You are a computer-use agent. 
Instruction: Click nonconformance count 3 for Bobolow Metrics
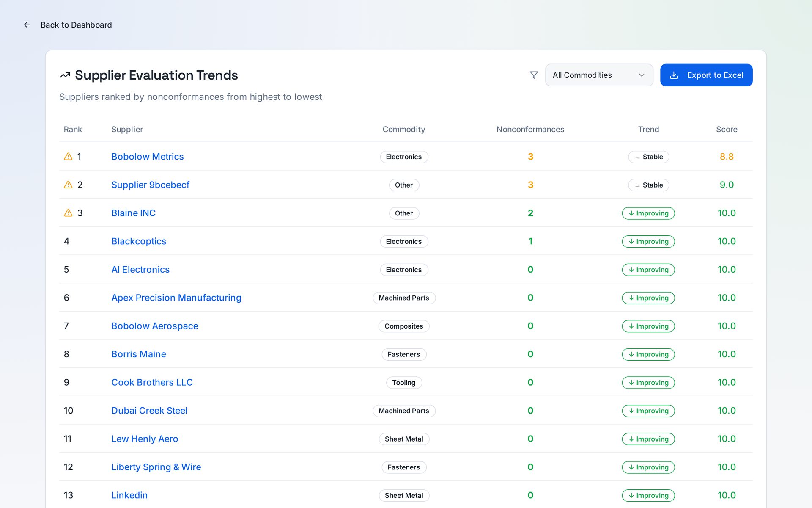530,157
